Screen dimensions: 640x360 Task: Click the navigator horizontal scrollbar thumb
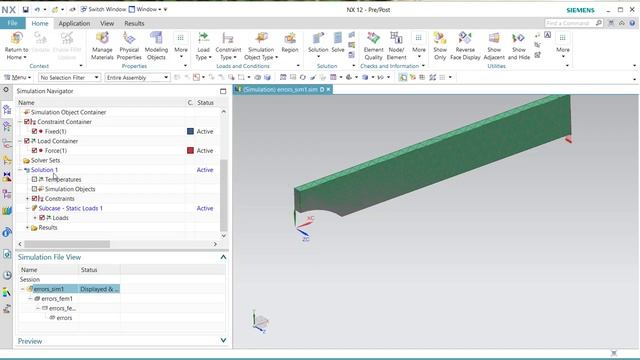pos(67,244)
